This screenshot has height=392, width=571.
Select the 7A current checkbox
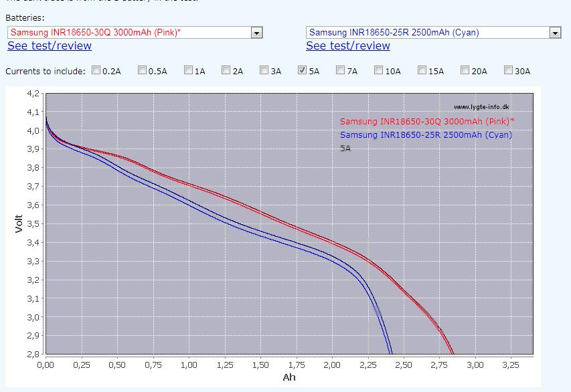[341, 70]
